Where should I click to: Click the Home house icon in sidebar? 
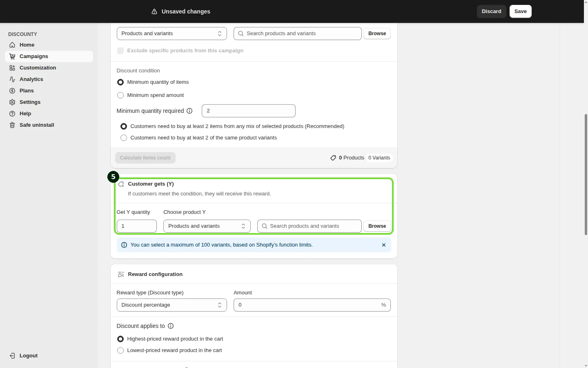12,45
